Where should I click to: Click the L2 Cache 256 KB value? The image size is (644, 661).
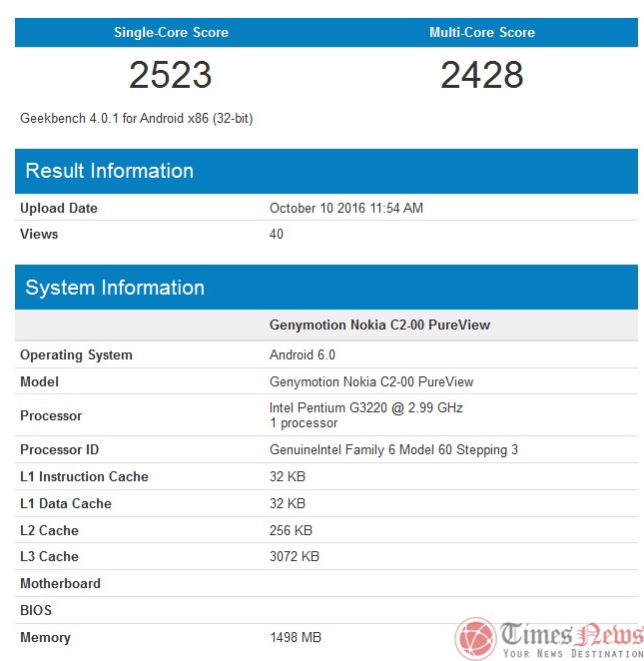click(x=291, y=530)
